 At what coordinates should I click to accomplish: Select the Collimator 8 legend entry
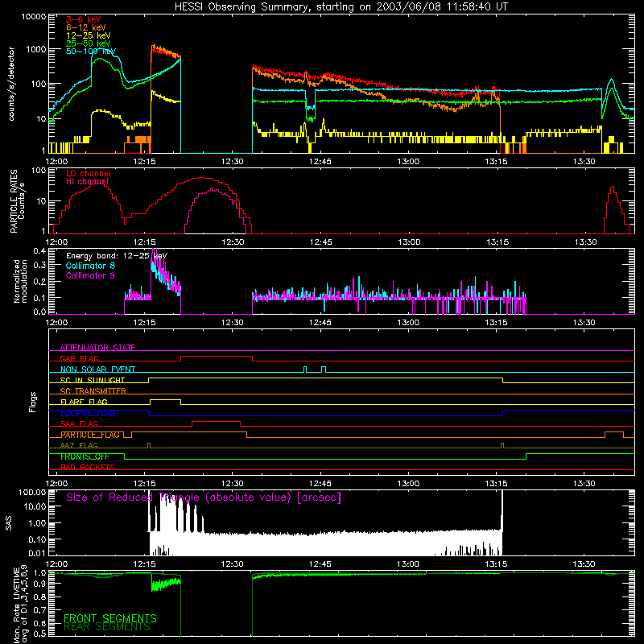click(90, 266)
